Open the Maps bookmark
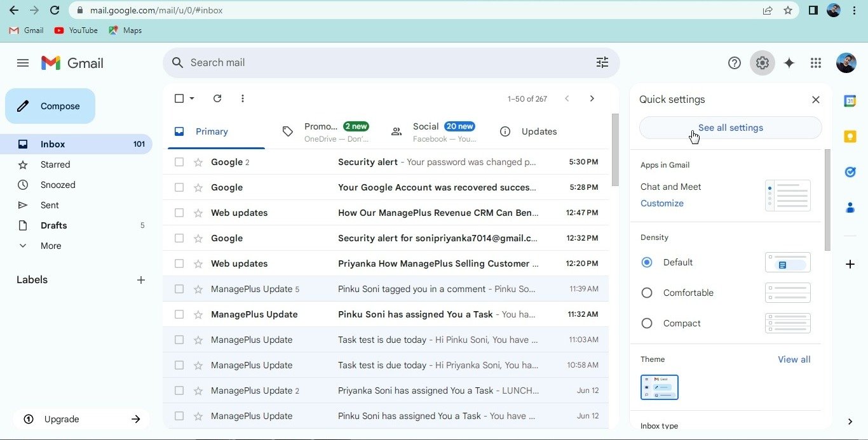 point(125,30)
